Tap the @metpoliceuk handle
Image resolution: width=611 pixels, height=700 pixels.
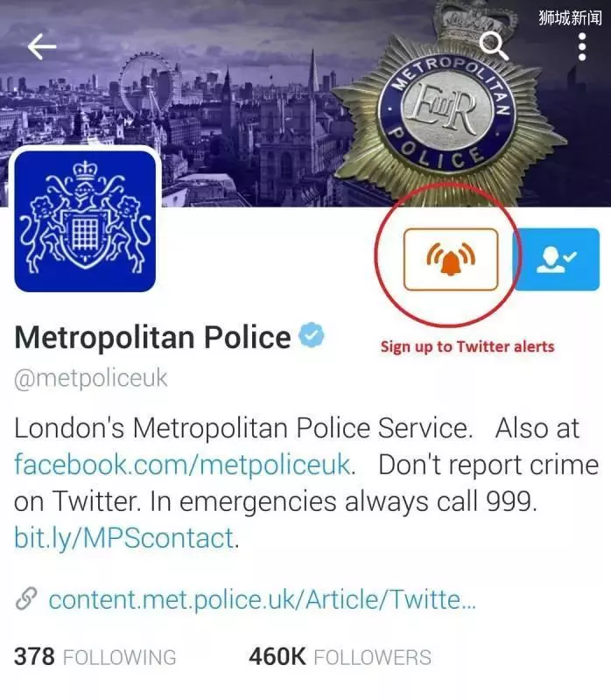91,379
